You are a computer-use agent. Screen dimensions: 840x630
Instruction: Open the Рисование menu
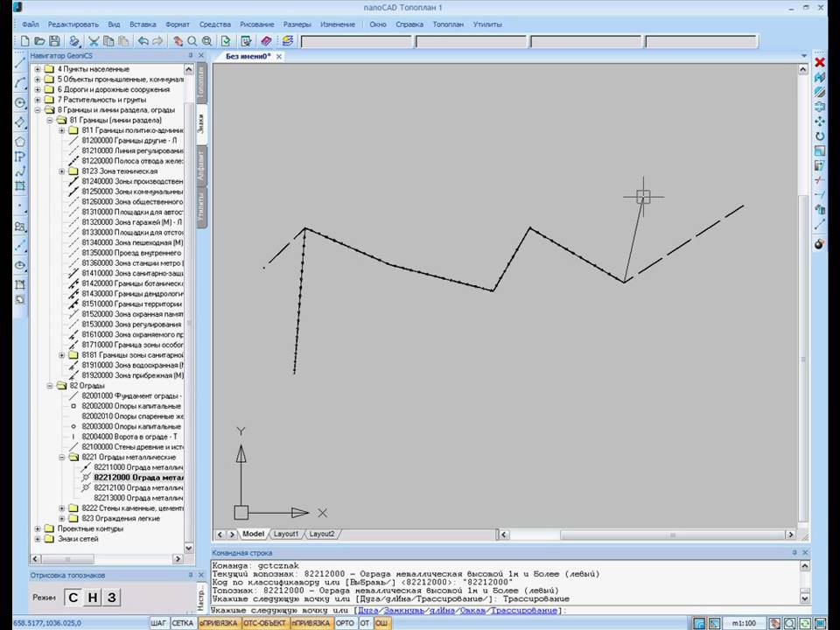pos(257,24)
